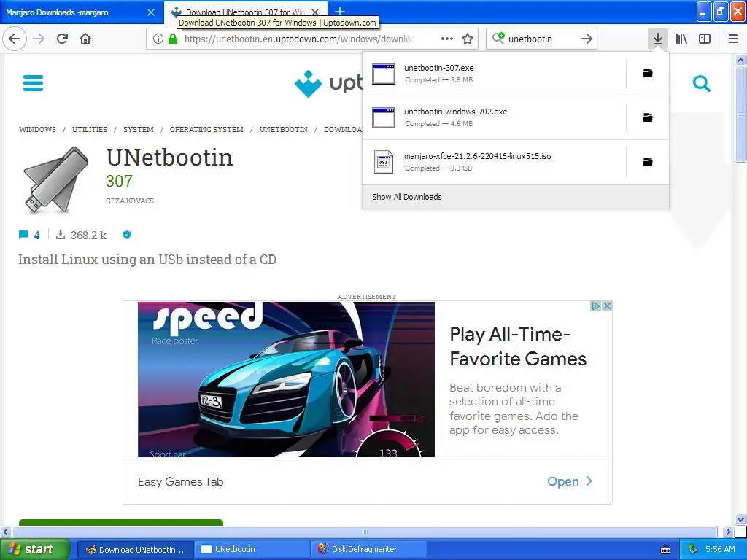Click the vertical scrollbar down arrow

(x=740, y=519)
